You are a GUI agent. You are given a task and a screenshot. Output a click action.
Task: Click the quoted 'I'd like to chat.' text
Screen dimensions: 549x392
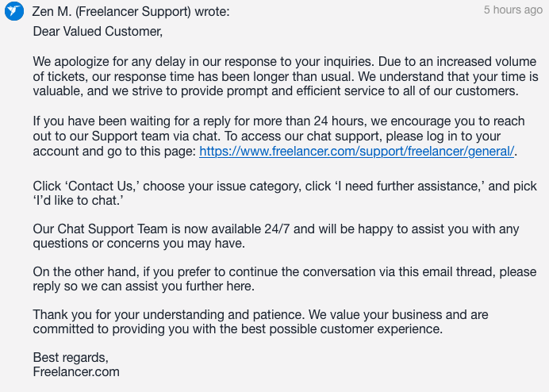click(78, 201)
